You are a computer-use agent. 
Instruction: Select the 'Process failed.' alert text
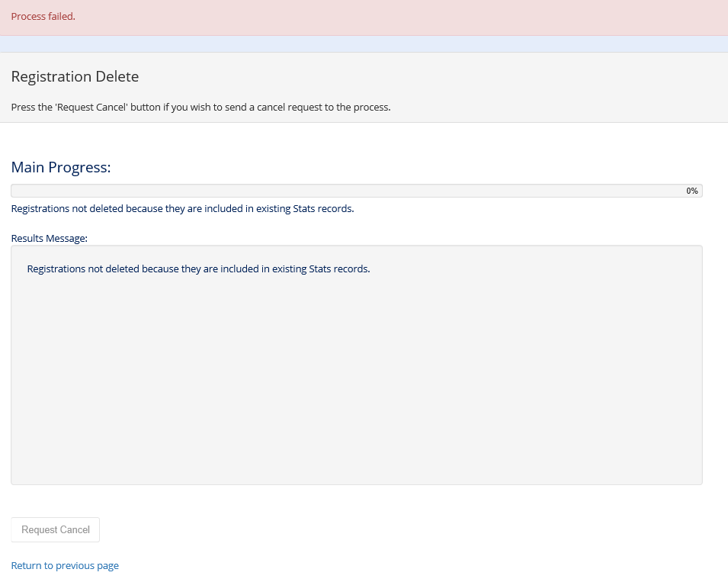point(43,17)
